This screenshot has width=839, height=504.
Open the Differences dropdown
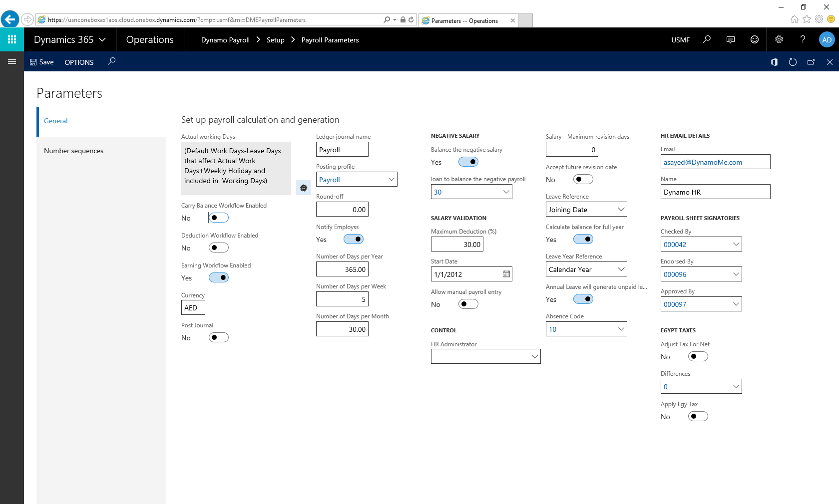(736, 386)
